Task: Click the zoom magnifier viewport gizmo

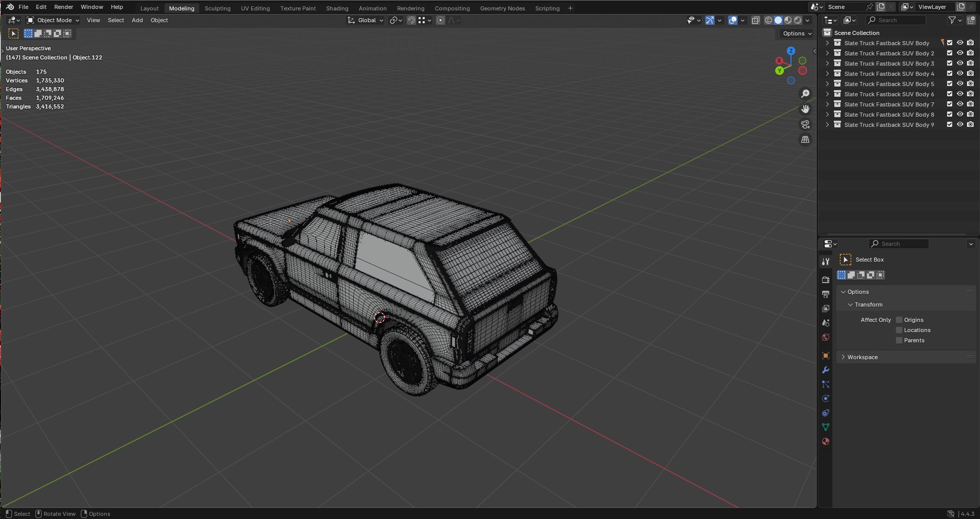Action: (x=805, y=94)
